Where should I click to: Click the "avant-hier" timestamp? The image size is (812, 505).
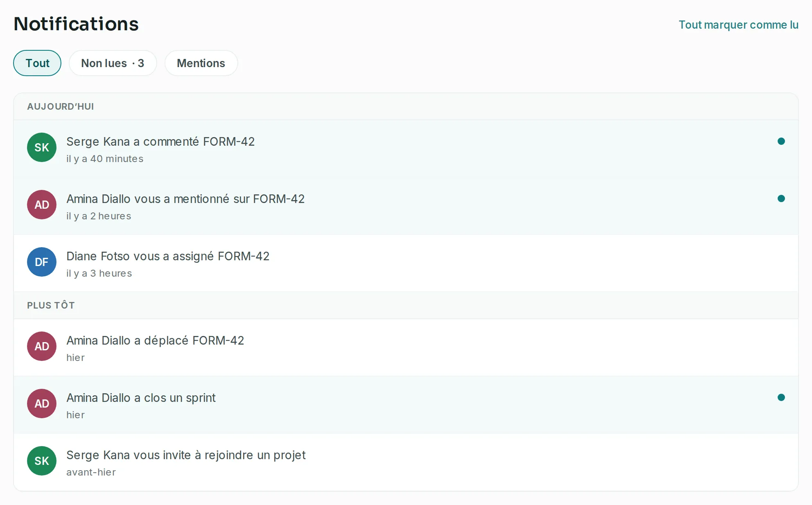click(91, 472)
